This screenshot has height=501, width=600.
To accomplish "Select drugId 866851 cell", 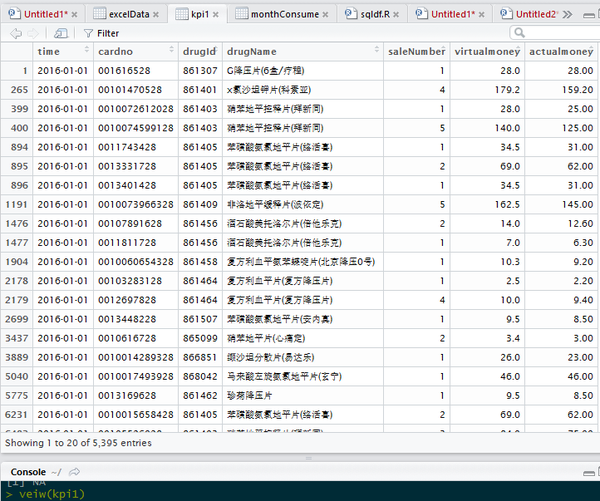I will (x=200, y=357).
